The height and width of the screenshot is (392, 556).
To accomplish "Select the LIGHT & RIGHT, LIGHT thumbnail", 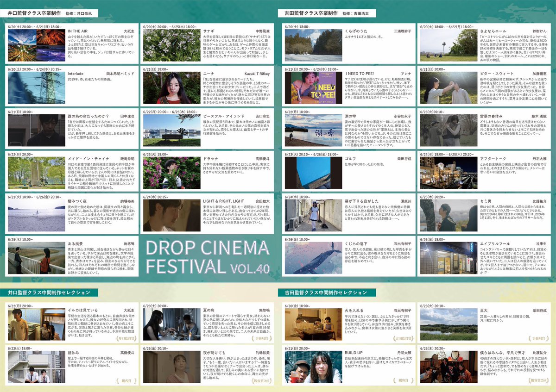I will (x=172, y=216).
